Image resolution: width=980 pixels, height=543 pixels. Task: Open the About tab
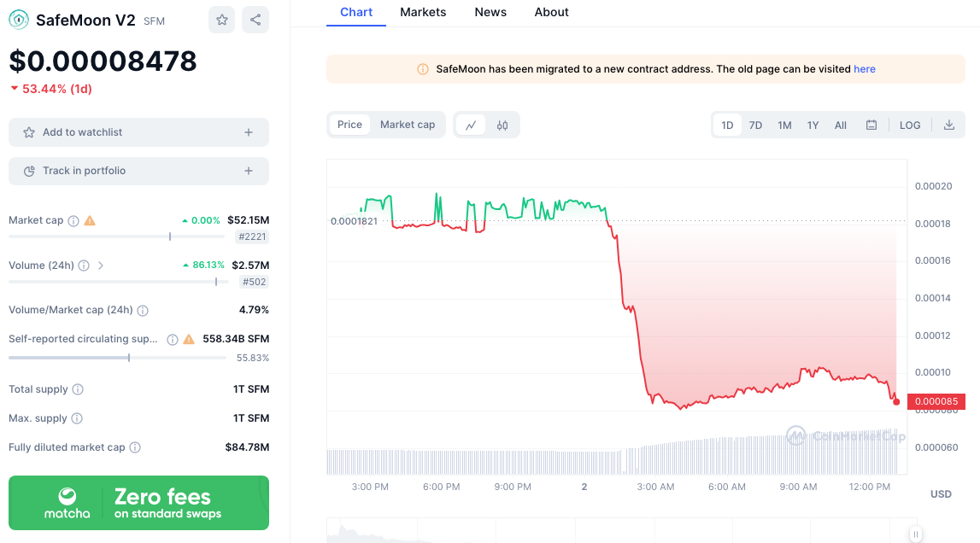click(x=551, y=13)
